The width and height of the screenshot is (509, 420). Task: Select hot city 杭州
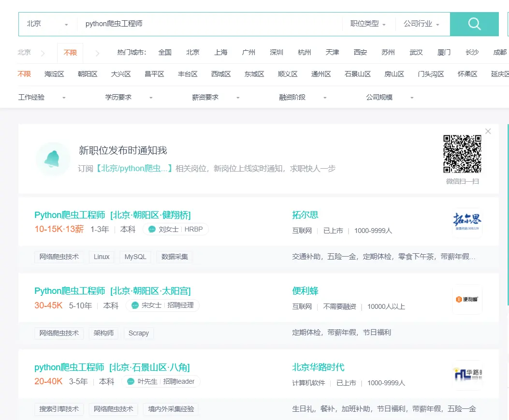tap(305, 52)
